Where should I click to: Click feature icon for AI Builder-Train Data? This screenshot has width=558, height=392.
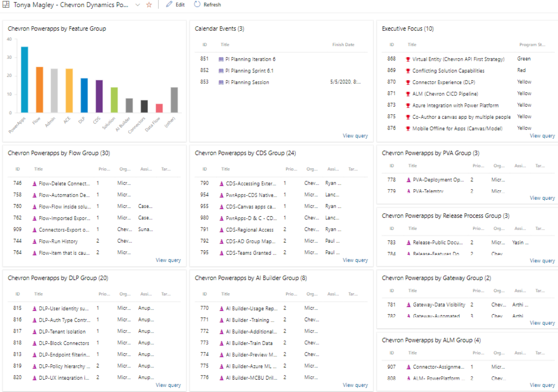[221, 343]
